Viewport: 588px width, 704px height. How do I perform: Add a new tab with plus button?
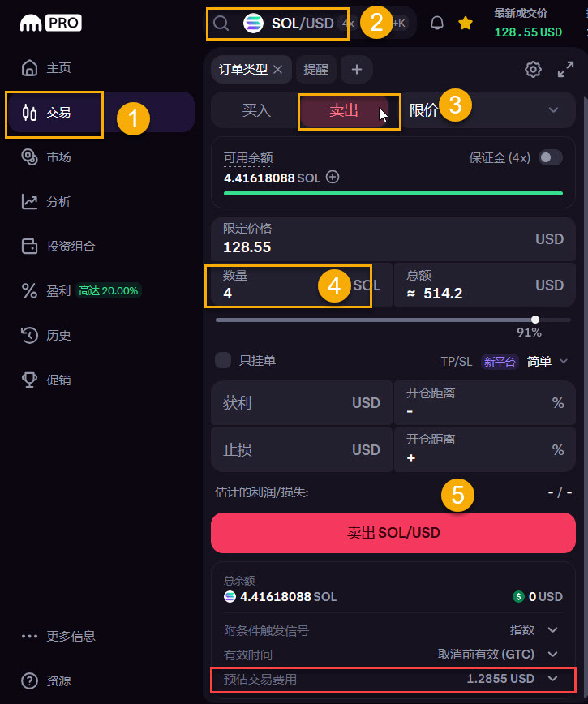[x=357, y=70]
